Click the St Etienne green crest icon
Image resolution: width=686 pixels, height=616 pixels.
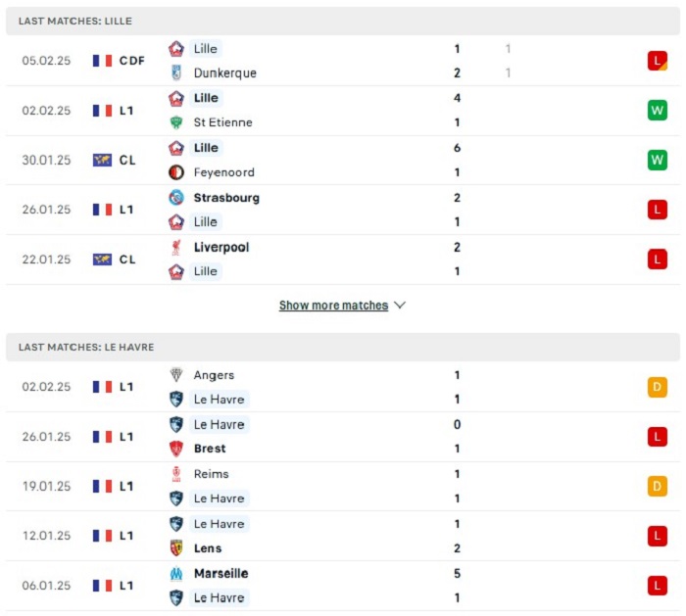click(176, 122)
